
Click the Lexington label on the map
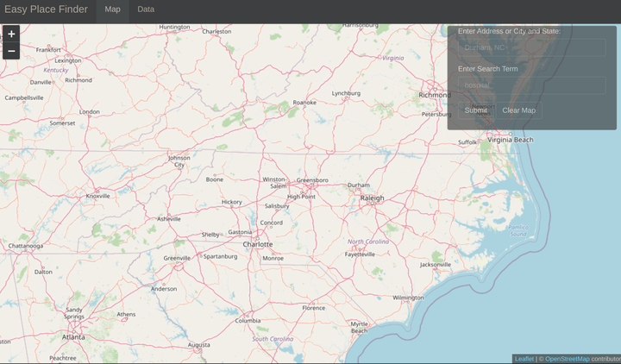click(x=68, y=60)
